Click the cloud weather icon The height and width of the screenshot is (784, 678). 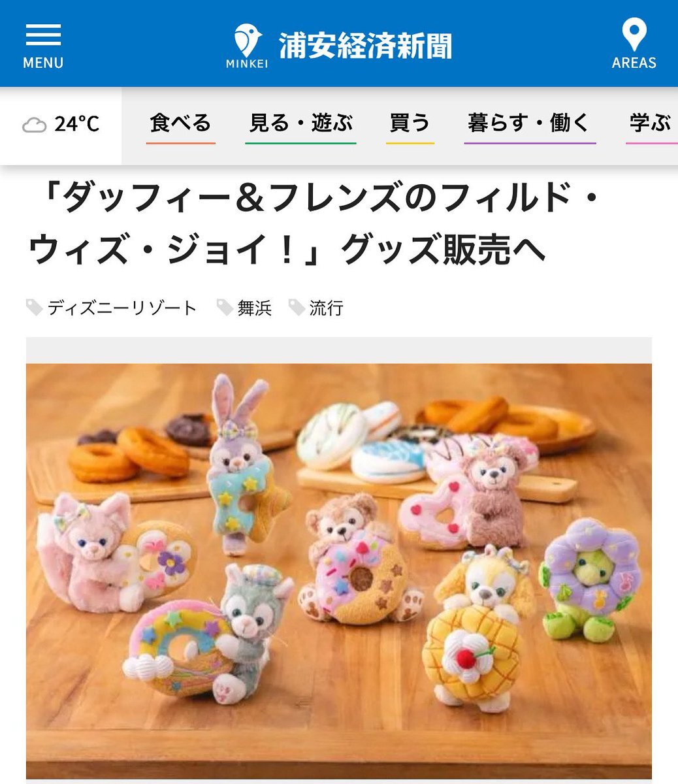[35, 125]
